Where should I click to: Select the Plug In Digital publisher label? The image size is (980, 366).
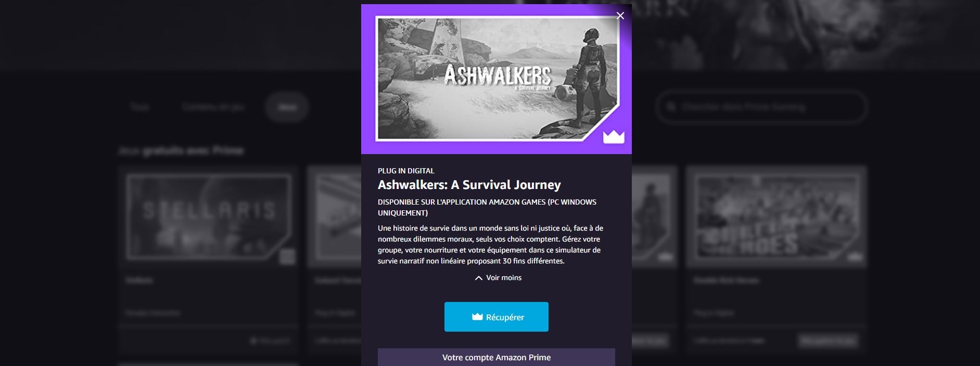tap(406, 171)
